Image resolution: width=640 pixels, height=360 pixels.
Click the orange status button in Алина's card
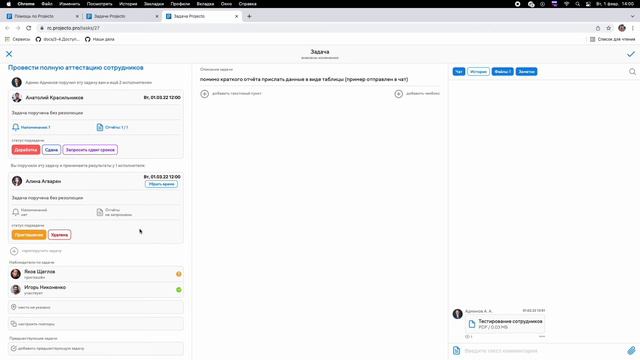click(29, 235)
